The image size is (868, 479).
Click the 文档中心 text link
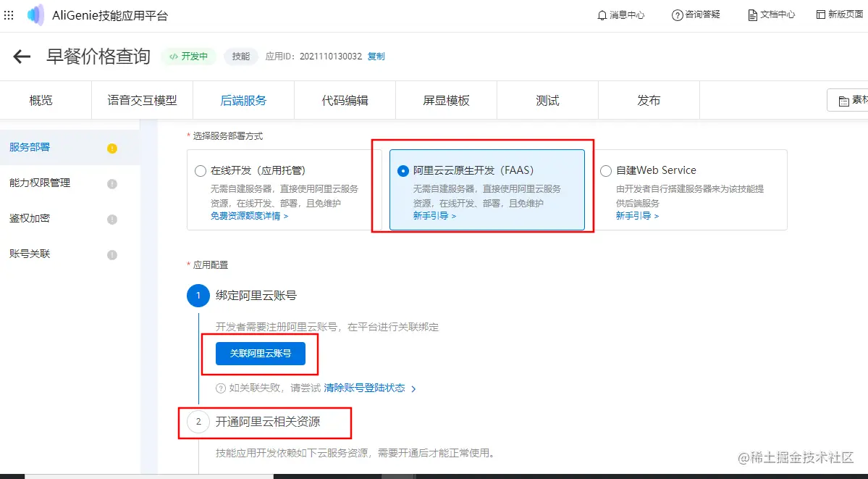point(778,15)
